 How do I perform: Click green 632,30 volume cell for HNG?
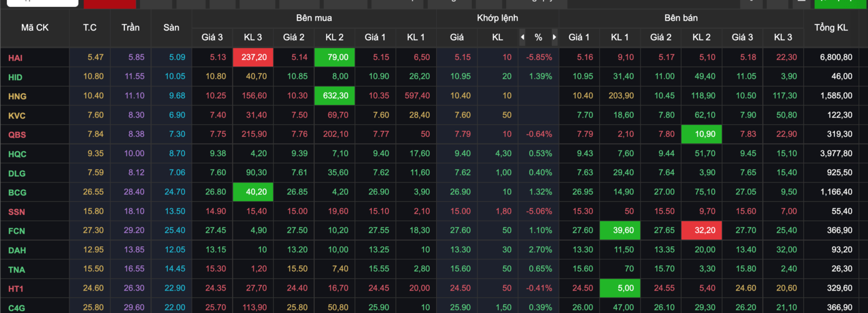pyautogui.click(x=334, y=96)
